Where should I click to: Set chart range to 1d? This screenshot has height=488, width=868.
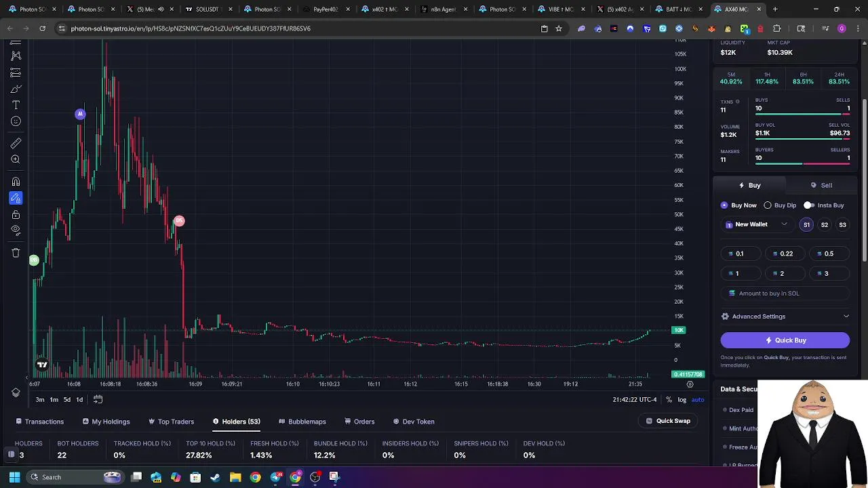pyautogui.click(x=79, y=399)
